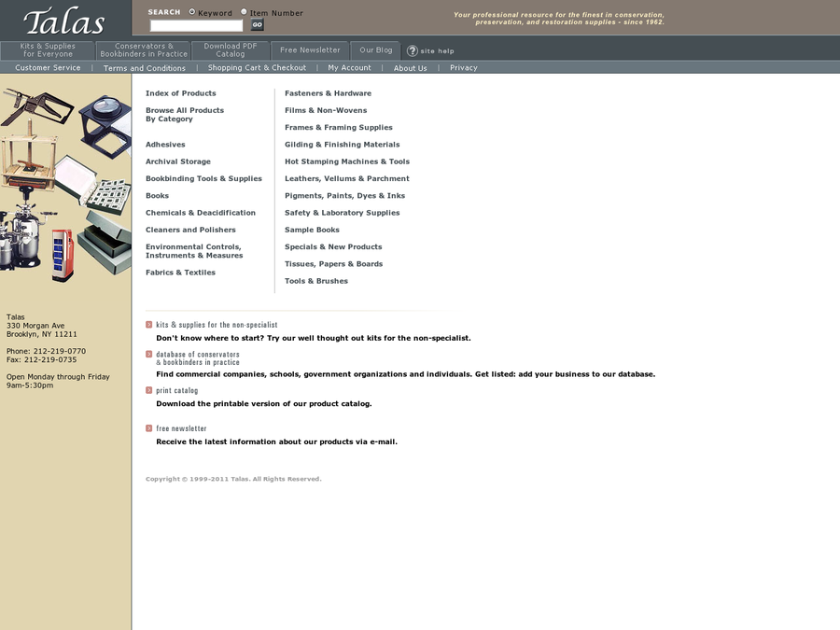Viewport: 840px width, 630px height.
Task: Open the About Us page
Action: tap(411, 68)
